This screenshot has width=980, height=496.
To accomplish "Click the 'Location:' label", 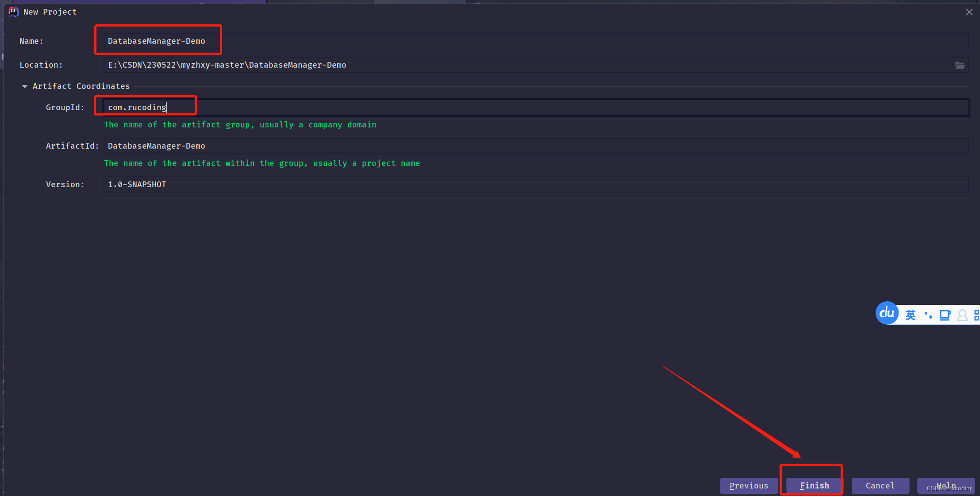I will point(41,65).
